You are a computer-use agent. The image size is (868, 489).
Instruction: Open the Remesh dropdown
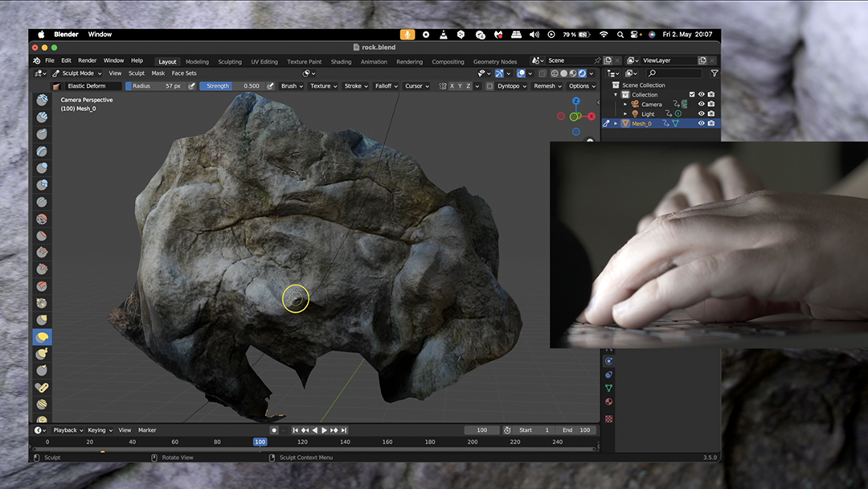click(x=547, y=86)
